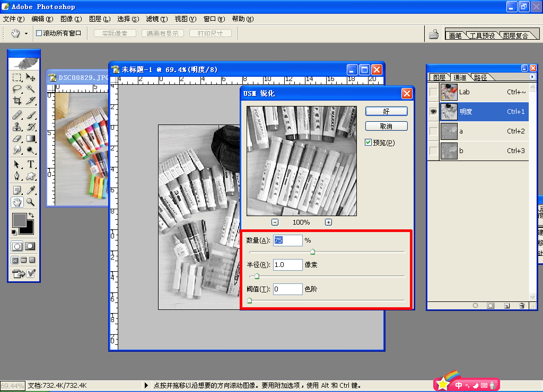The image size is (543, 392).
Task: Select the Notes tool
Action: (x=17, y=190)
